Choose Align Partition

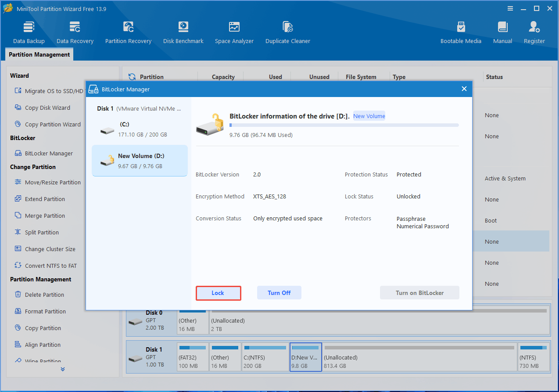point(37,345)
